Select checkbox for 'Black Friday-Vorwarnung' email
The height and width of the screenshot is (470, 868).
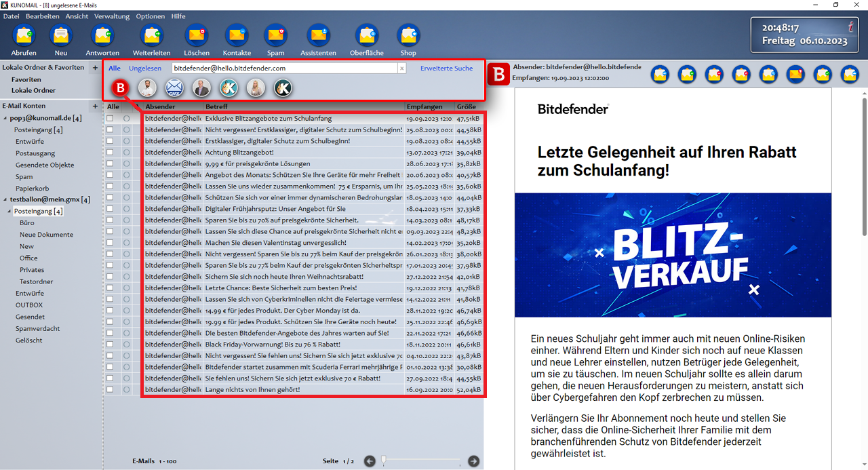tap(110, 345)
